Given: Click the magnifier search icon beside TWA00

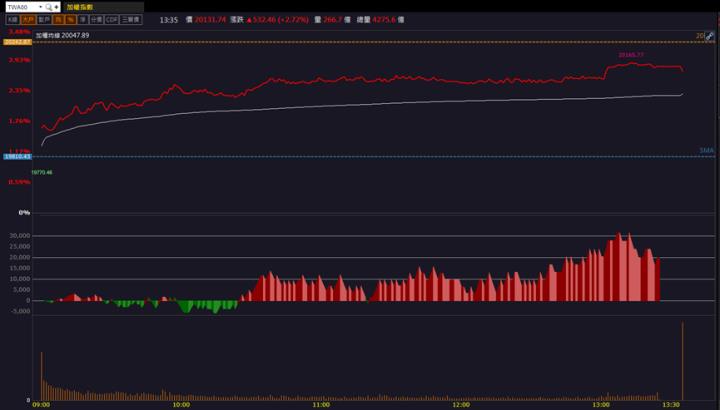Looking at the screenshot, I should (x=48, y=6).
